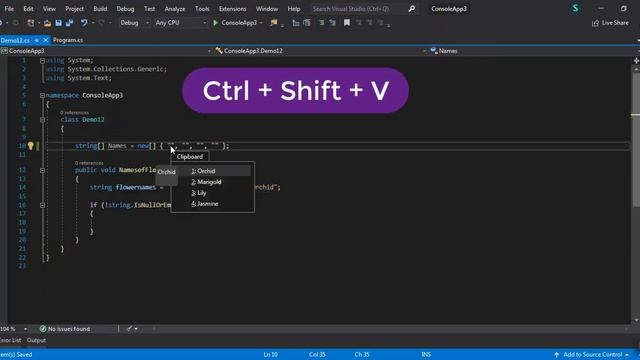The image size is (640, 360).
Task: Close the Demo12.cs tab
Action: pos(45,40)
